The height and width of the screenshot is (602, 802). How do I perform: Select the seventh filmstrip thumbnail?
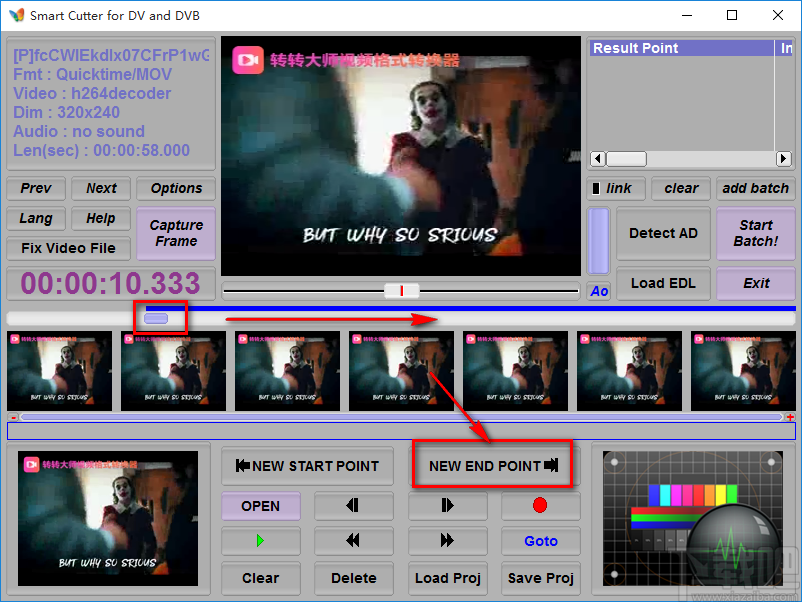(x=743, y=371)
